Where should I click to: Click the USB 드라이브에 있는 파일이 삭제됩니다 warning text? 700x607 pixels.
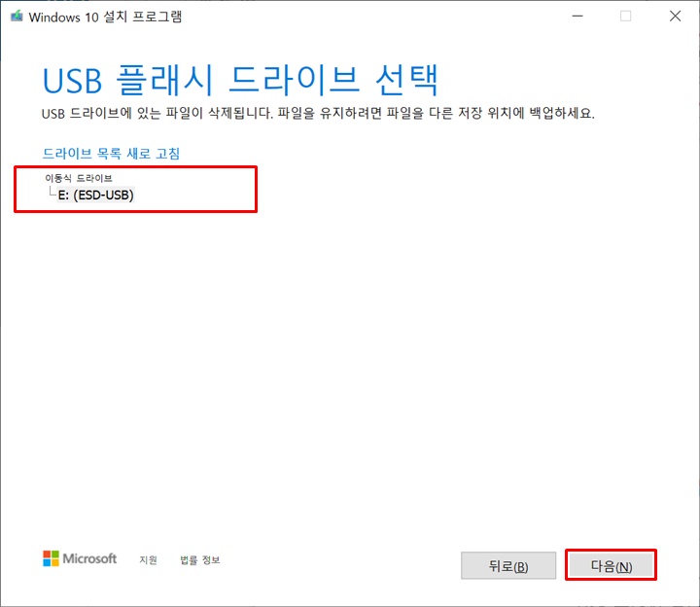coord(318,113)
